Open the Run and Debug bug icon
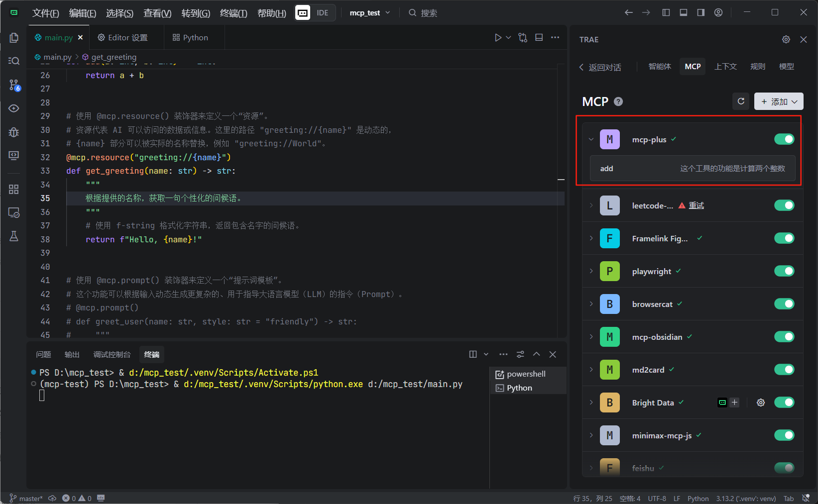This screenshot has width=818, height=504. pos(14,132)
